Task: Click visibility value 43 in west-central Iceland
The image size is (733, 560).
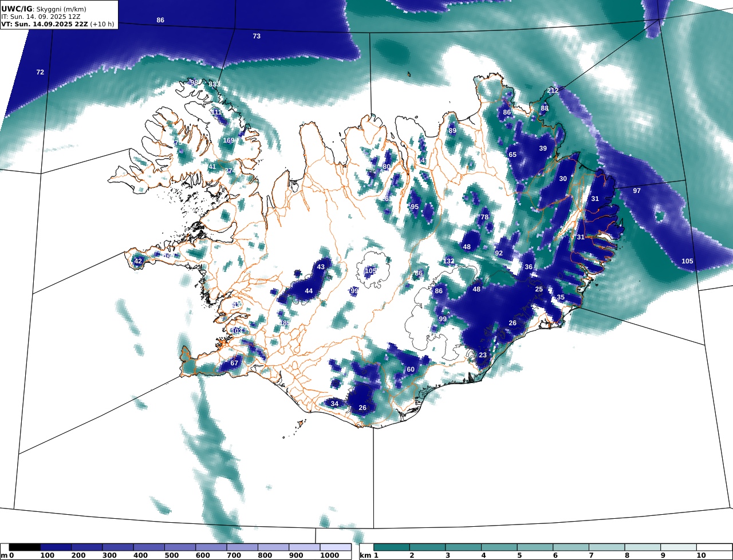Action: click(321, 267)
